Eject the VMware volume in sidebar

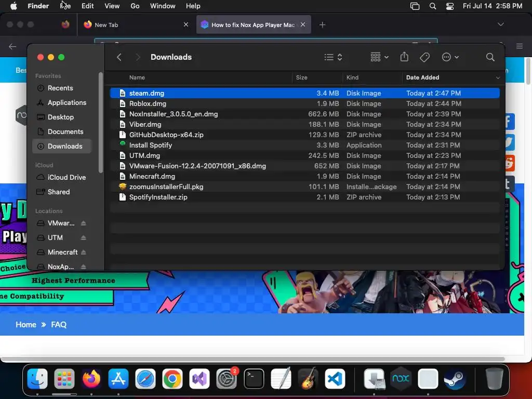(84, 223)
